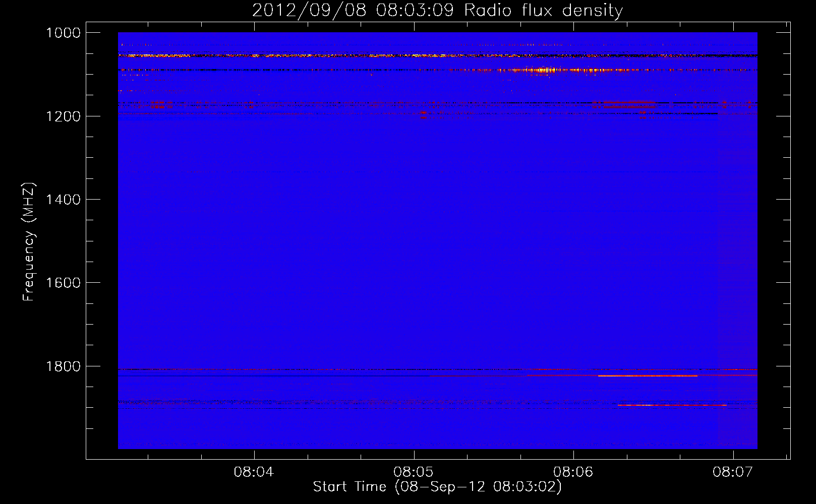Select the 1000 frequency tick label
Viewport: 816px width, 504px height.
click(63, 33)
